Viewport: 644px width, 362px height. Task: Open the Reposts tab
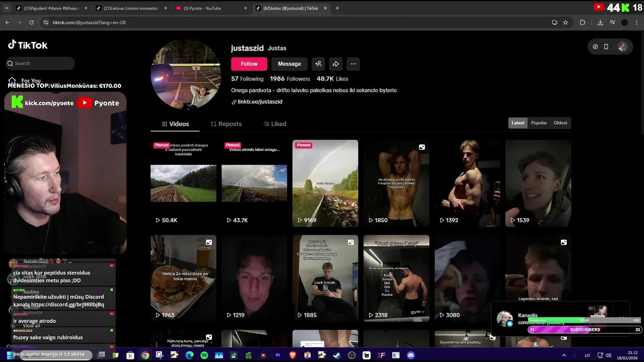tap(226, 124)
